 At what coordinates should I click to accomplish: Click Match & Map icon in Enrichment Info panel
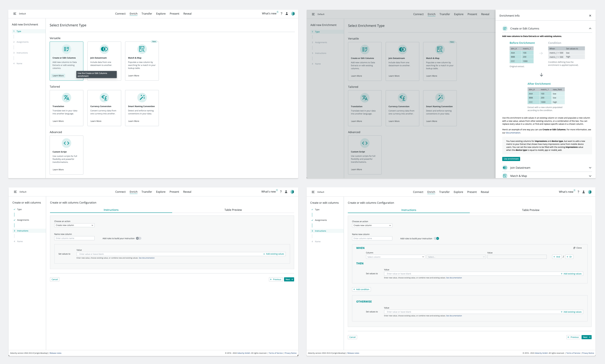[505, 176]
